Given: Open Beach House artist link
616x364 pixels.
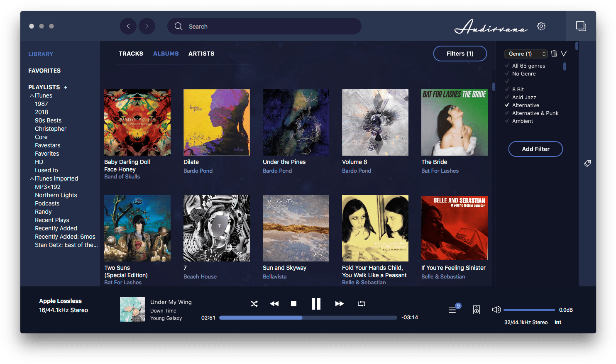Looking at the screenshot, I should coord(200,276).
